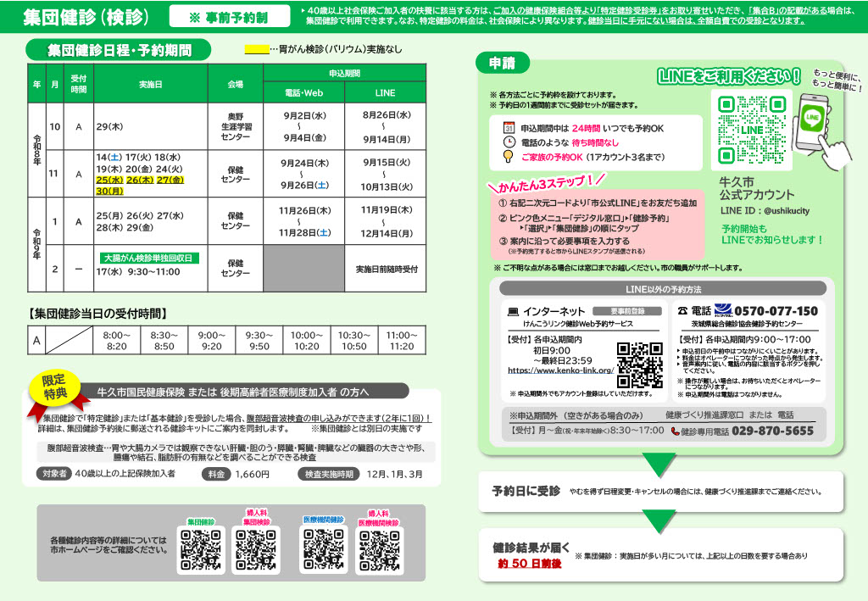Click the 大腸がん検診単独回収日 green label
868x601 pixels.
pyautogui.click(x=149, y=258)
